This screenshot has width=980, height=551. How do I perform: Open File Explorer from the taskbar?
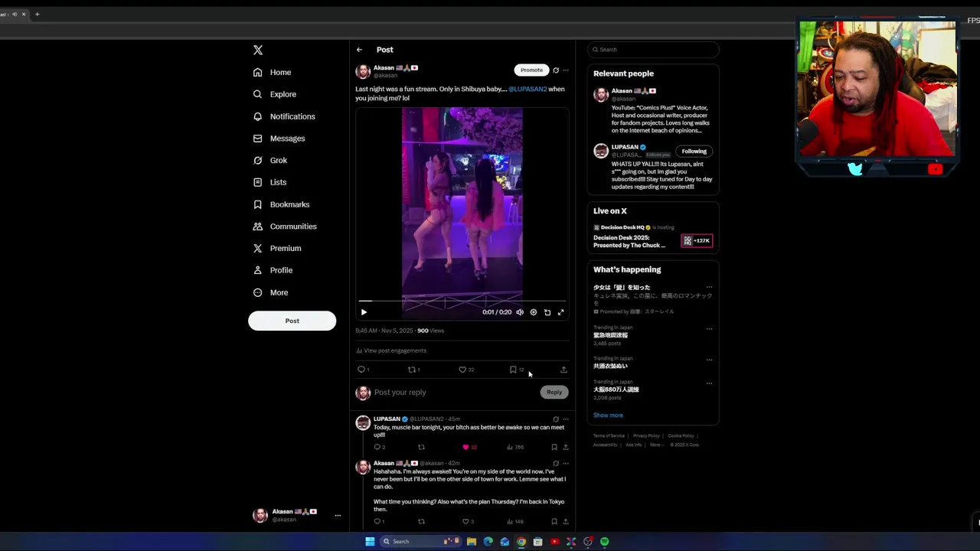[472, 542]
